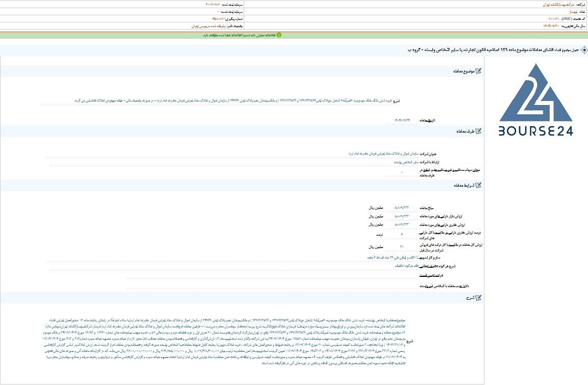Viewport: 588px width, 385px height.
Task: Select the amount value beside "مبلغ معامله"
Action: [402, 208]
